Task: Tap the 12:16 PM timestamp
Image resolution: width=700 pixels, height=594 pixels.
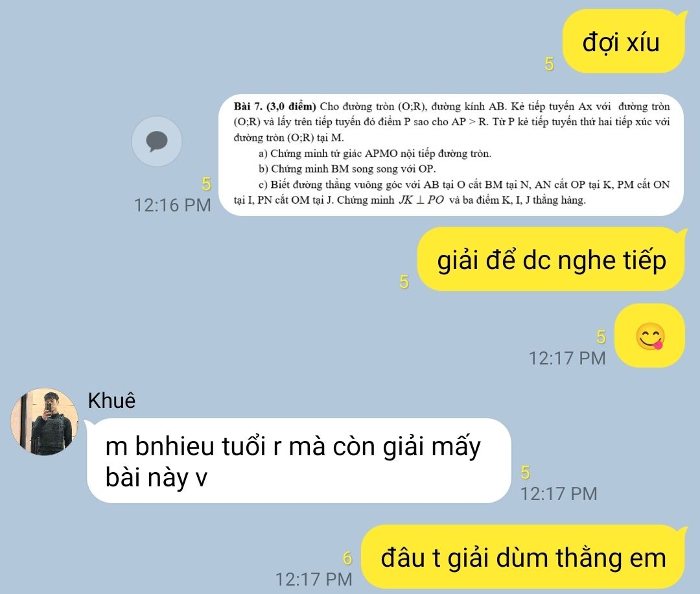Action: [x=172, y=206]
